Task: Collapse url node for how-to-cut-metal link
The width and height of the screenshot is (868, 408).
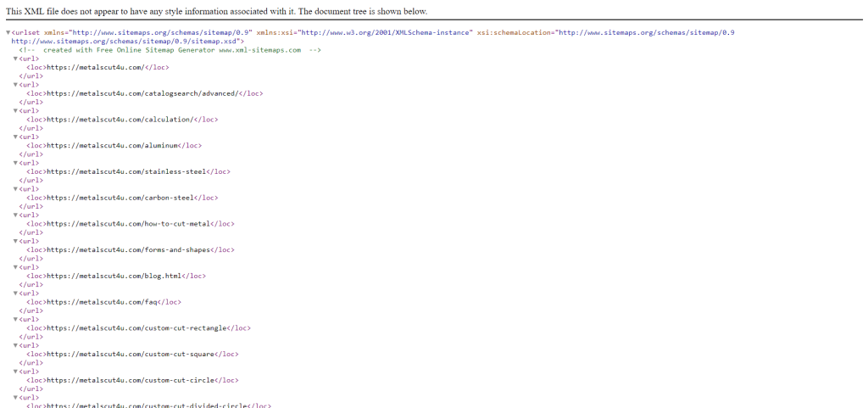Action: tap(16, 215)
